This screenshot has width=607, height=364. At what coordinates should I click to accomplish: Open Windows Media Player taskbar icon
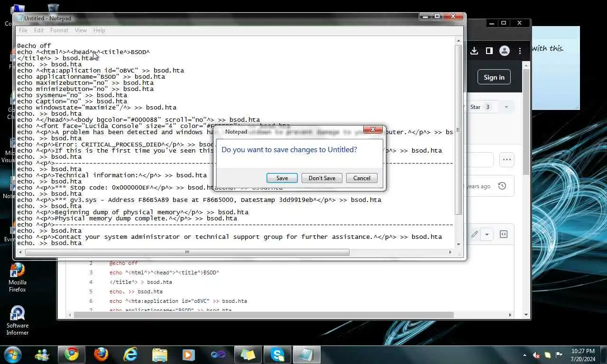[x=189, y=355]
